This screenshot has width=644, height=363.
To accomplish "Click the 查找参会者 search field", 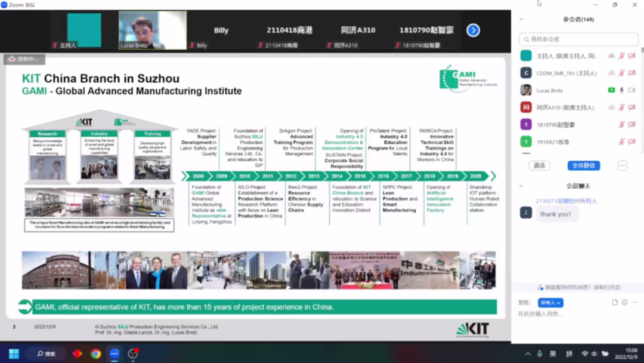I will [x=578, y=39].
